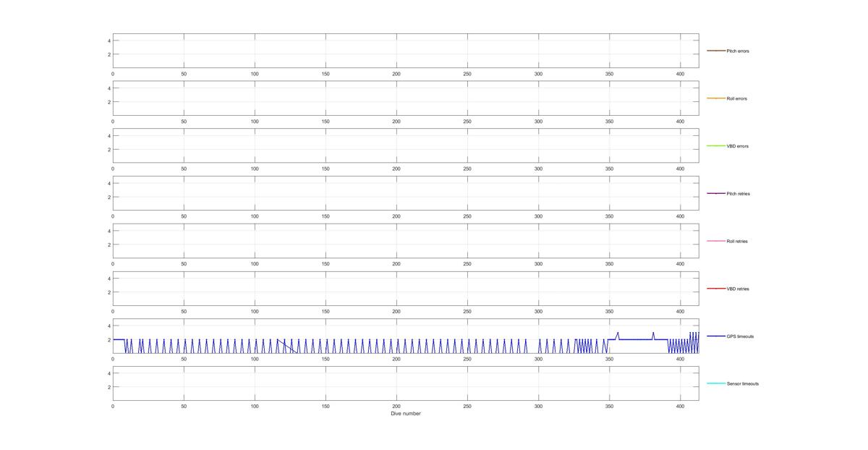This screenshot has height=450, width=868.
Task: Select the blue GPS timeouts legend line
Action: [715, 336]
